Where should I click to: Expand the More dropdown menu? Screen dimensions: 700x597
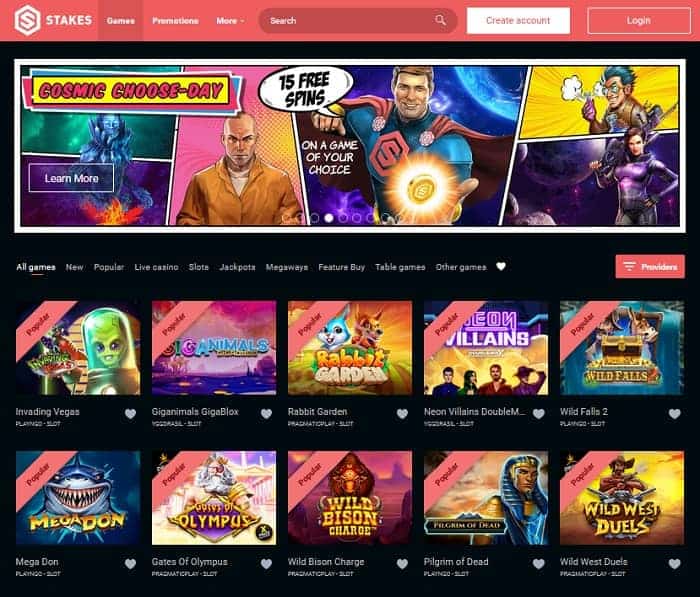pyautogui.click(x=230, y=21)
